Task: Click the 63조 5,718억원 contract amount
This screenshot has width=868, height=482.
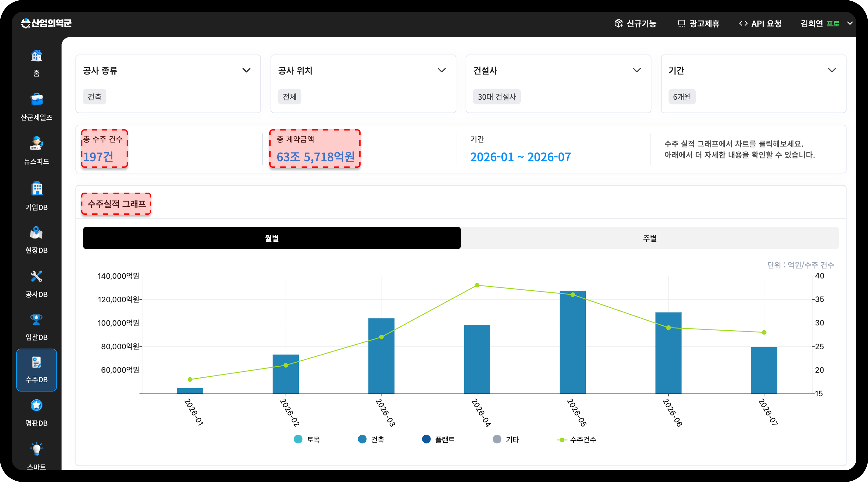Action: (316, 157)
